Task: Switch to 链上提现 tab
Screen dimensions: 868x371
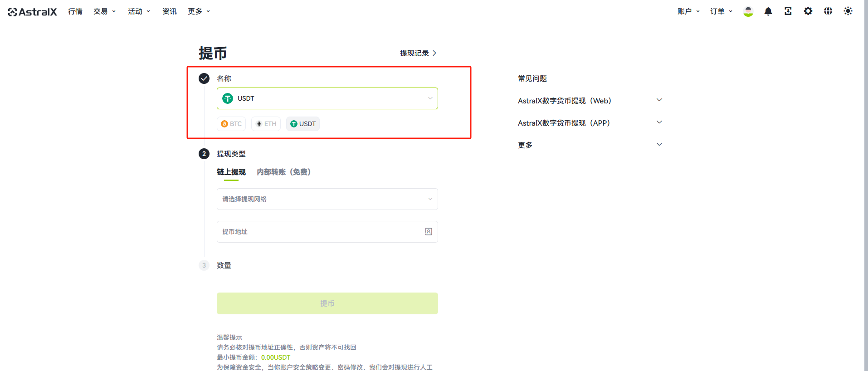Action: pos(231,172)
